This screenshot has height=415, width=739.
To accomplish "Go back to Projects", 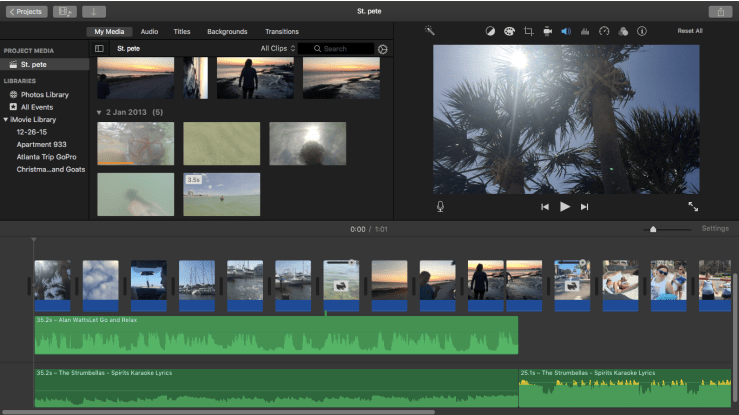I will point(25,11).
